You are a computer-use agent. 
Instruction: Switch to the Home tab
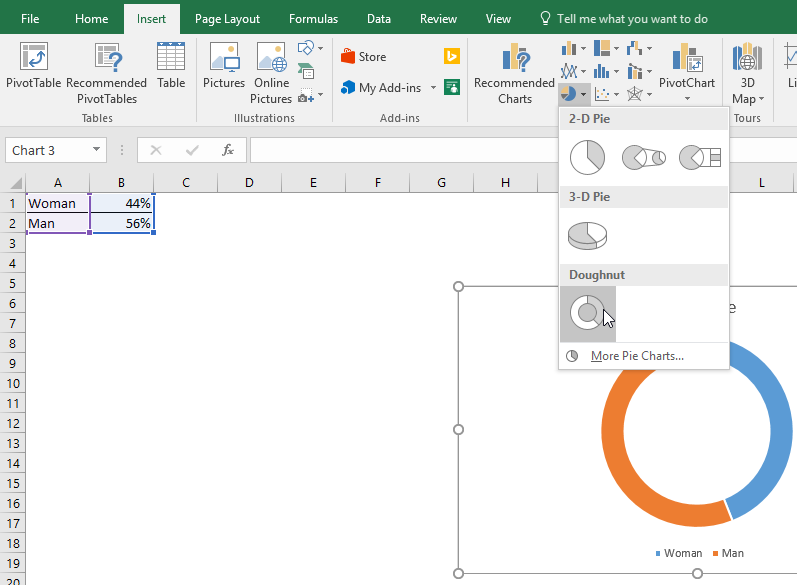[x=91, y=19]
